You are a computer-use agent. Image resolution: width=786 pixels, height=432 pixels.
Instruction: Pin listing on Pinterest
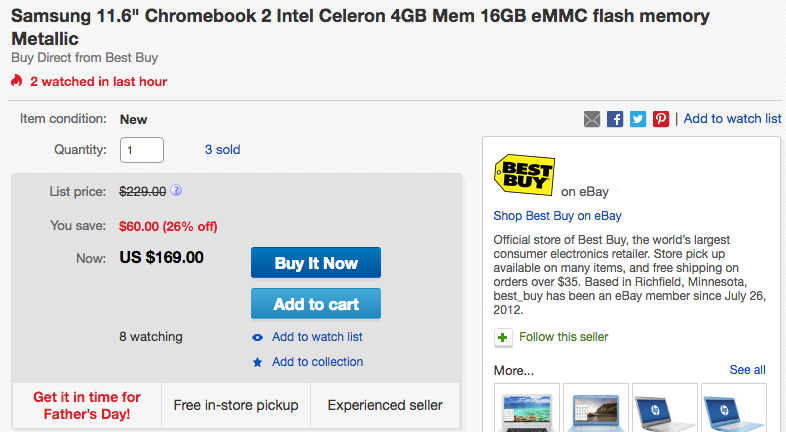[x=661, y=119]
